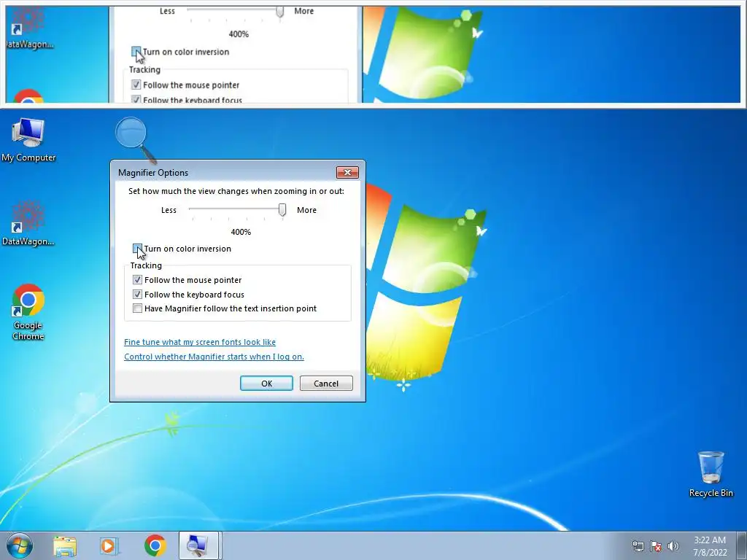
Task: Launch Windows Media Player from the taskbar
Action: (x=109, y=545)
